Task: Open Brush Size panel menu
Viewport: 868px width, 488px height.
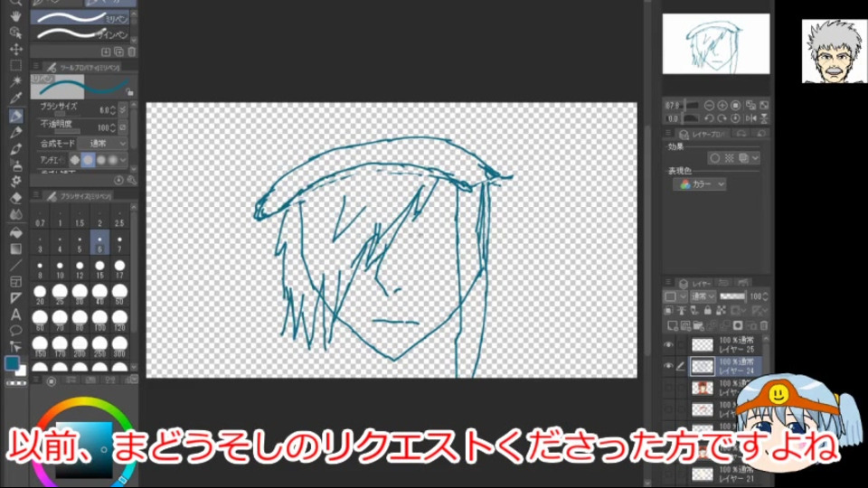Action: (x=36, y=195)
